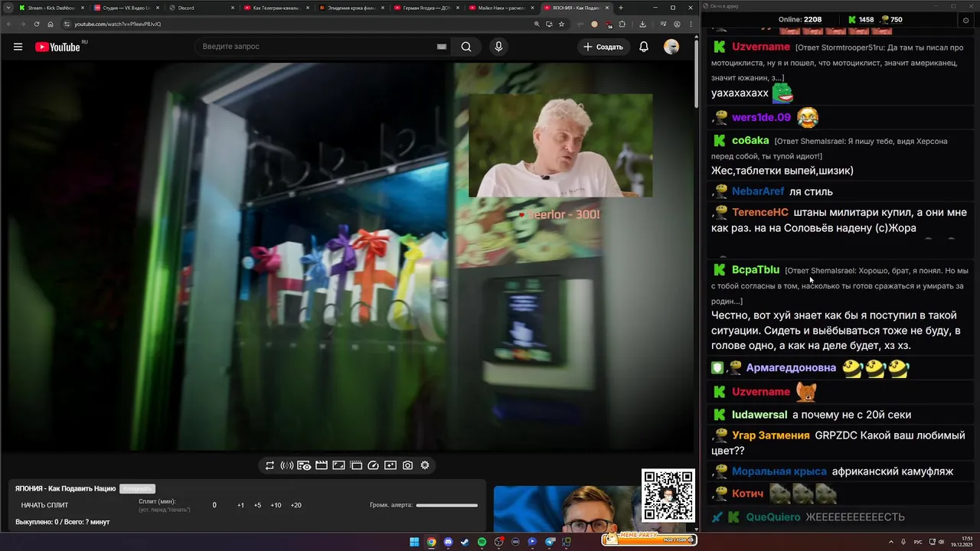Click the fullscreen-frame icon in player toolbar

pyautogui.click(x=338, y=465)
